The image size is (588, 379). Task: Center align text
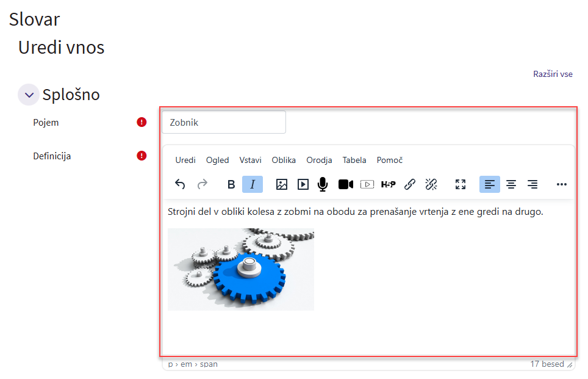(511, 184)
